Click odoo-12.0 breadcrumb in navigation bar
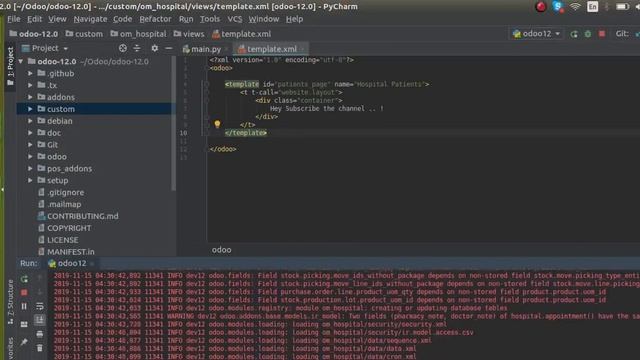Image resolution: width=640 pixels, height=360 pixels. point(33,34)
